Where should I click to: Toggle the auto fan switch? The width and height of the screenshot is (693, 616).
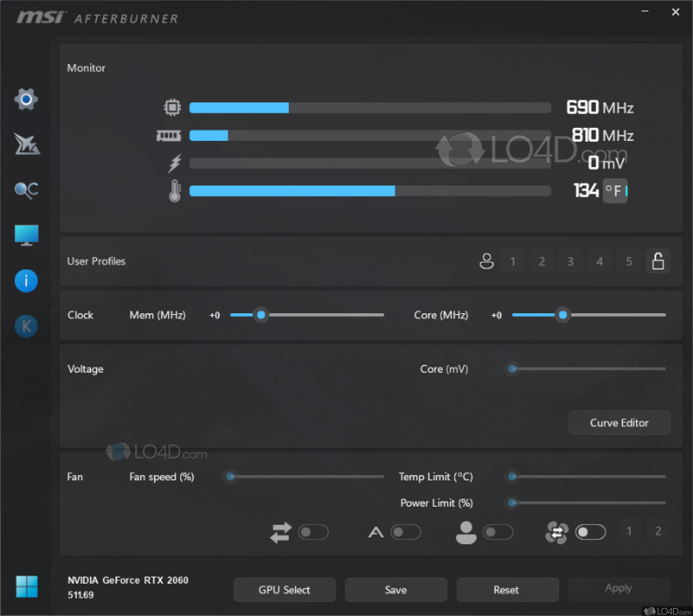coord(405,532)
